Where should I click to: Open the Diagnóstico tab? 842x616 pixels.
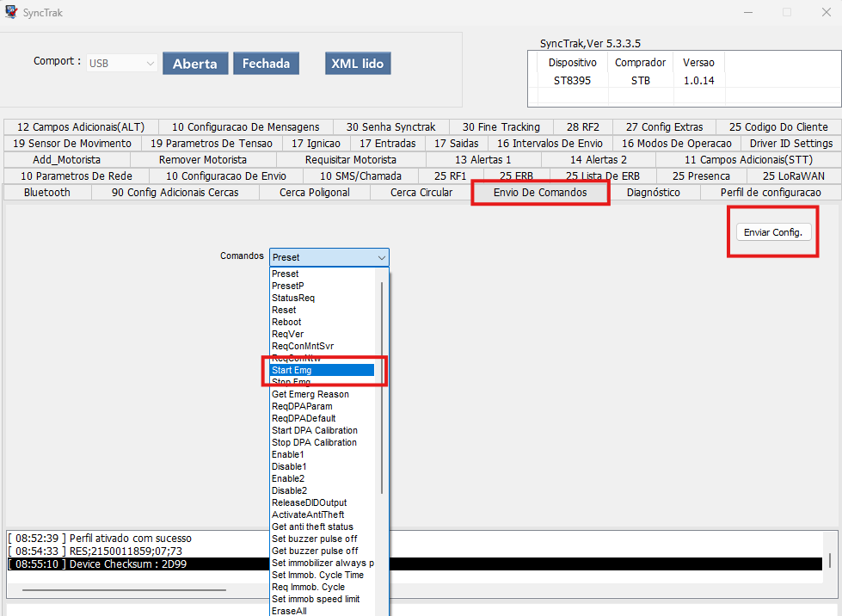pos(654,192)
